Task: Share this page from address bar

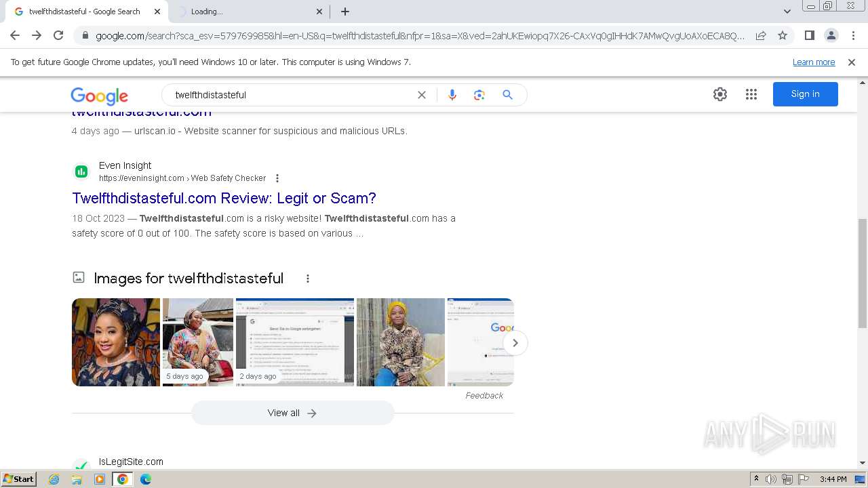Action: point(761,35)
